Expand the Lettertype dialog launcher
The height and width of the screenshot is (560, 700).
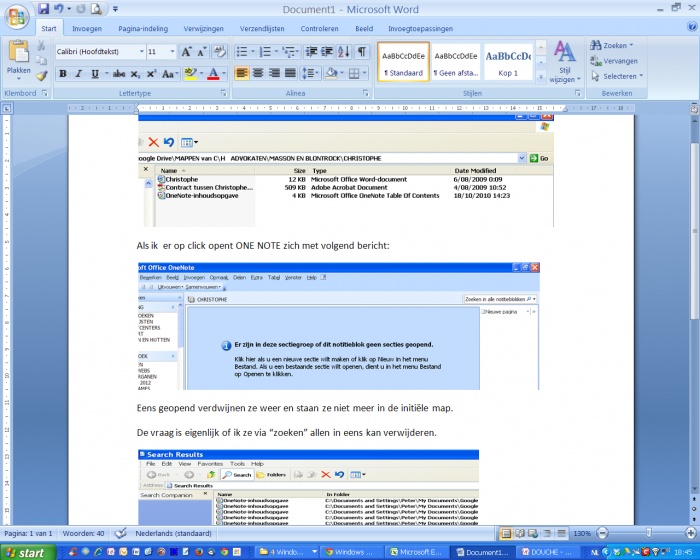pos(224,93)
